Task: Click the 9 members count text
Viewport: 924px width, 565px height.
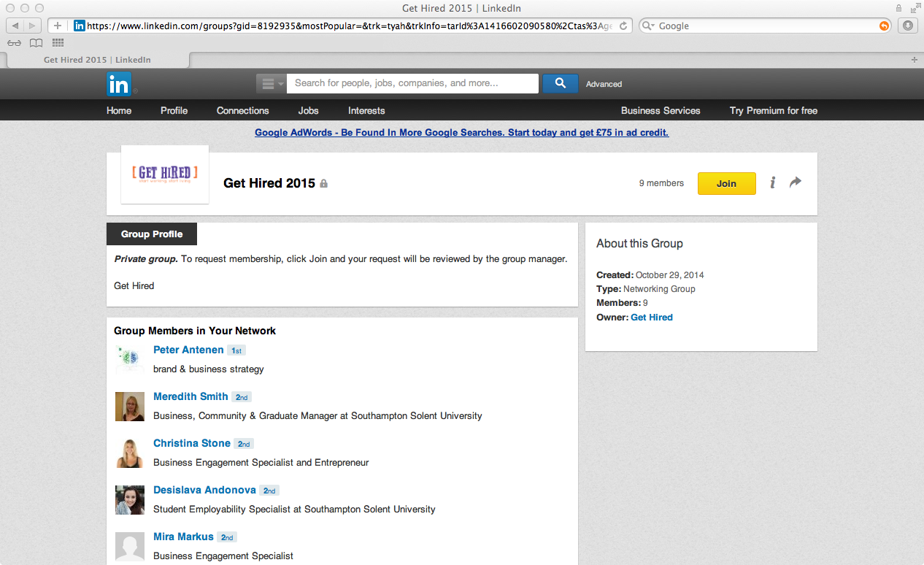Action: point(661,183)
